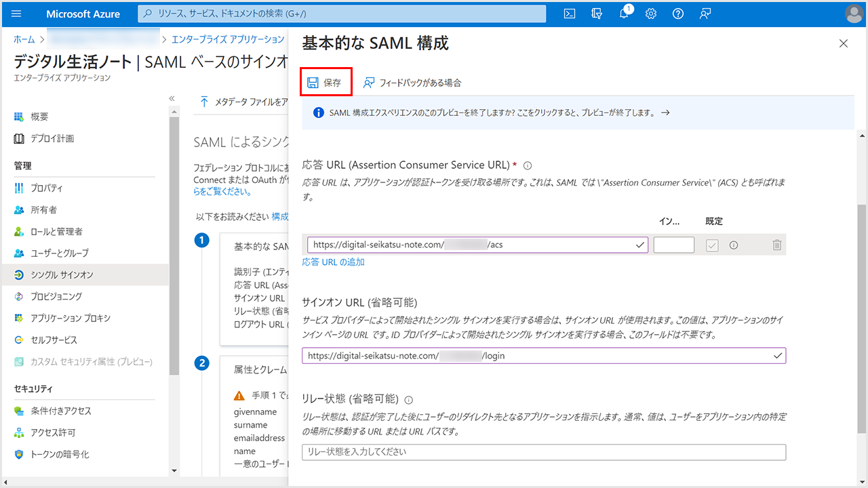
Task: Click the preview info banner arrow
Action: click(x=665, y=113)
